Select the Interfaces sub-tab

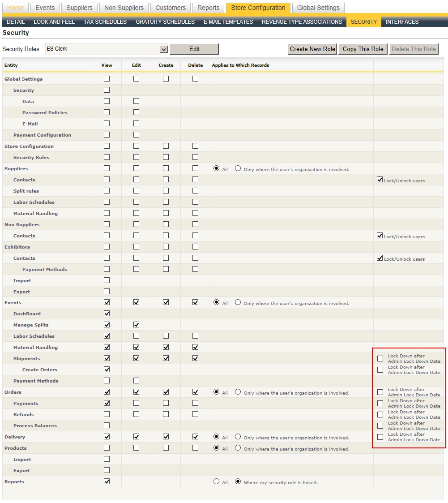402,21
